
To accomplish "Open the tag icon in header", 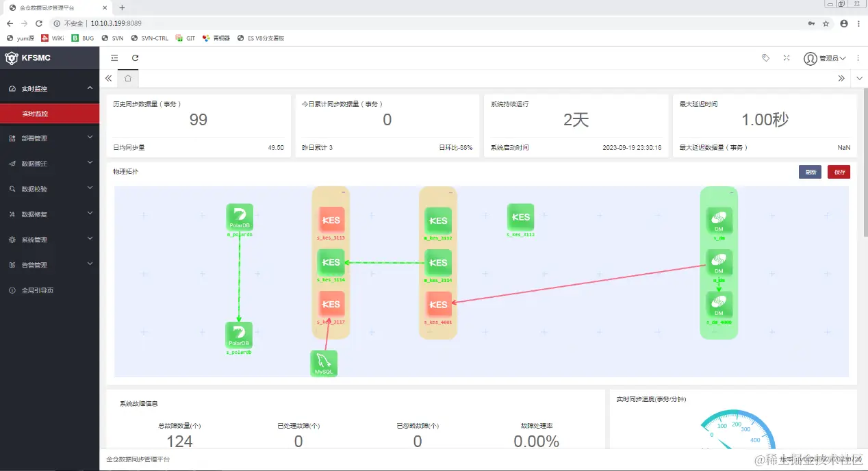I will (765, 58).
